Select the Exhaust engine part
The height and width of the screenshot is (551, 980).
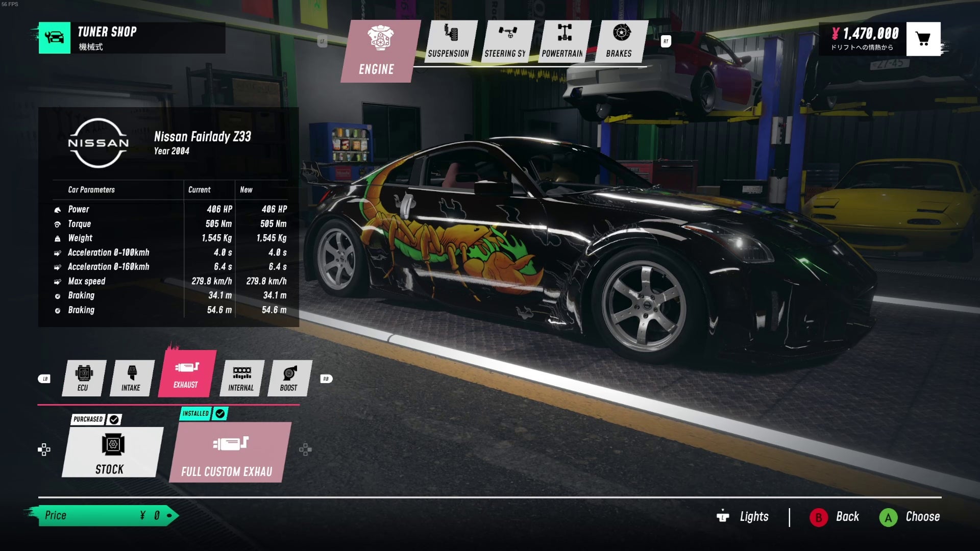[187, 374]
